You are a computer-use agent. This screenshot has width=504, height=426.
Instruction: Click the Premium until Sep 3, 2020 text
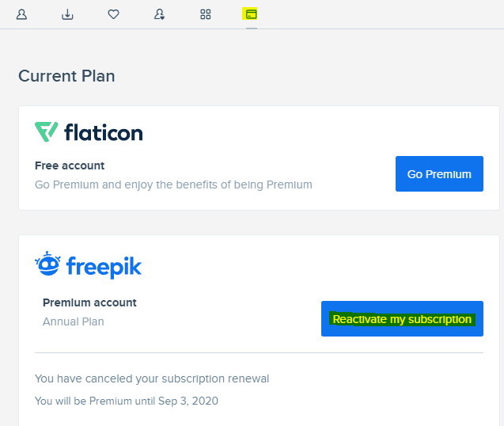point(127,401)
